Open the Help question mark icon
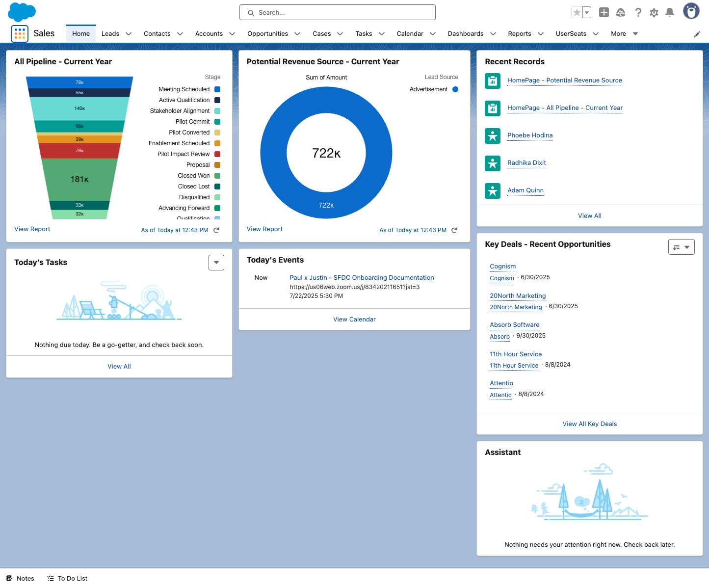This screenshot has height=588, width=709. (638, 13)
